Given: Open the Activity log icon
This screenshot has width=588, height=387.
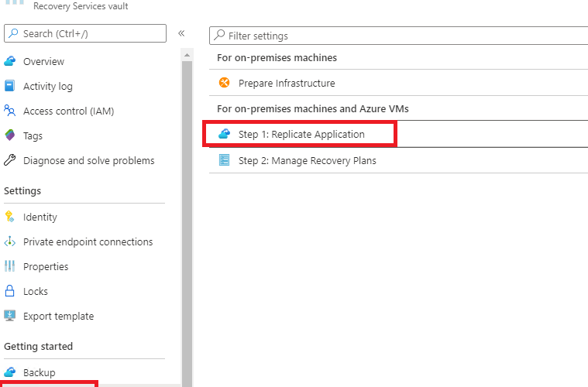Looking at the screenshot, I should 10,86.
